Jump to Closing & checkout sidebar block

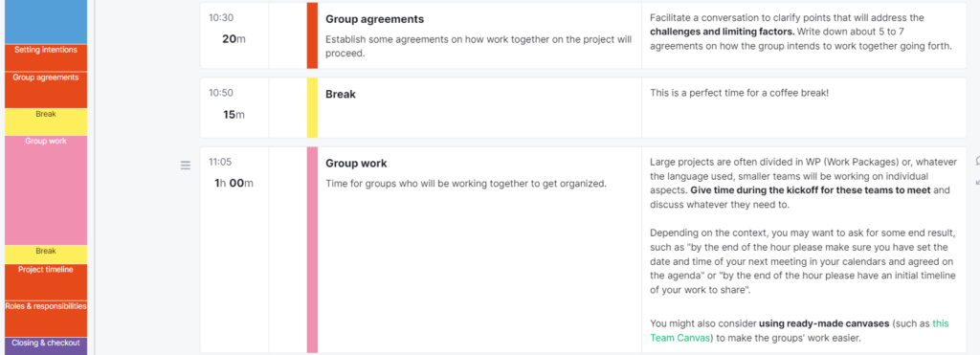point(46,346)
